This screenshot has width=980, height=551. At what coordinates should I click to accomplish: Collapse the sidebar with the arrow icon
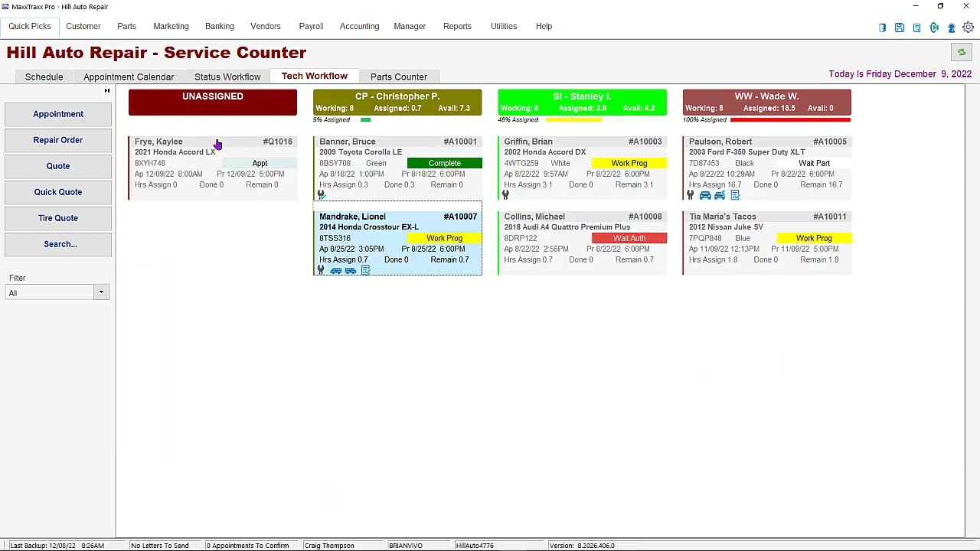click(x=107, y=91)
